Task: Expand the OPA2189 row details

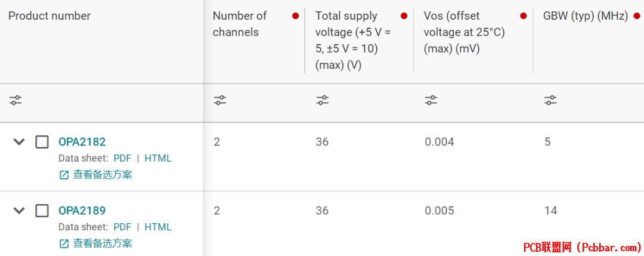Action: click(x=19, y=211)
